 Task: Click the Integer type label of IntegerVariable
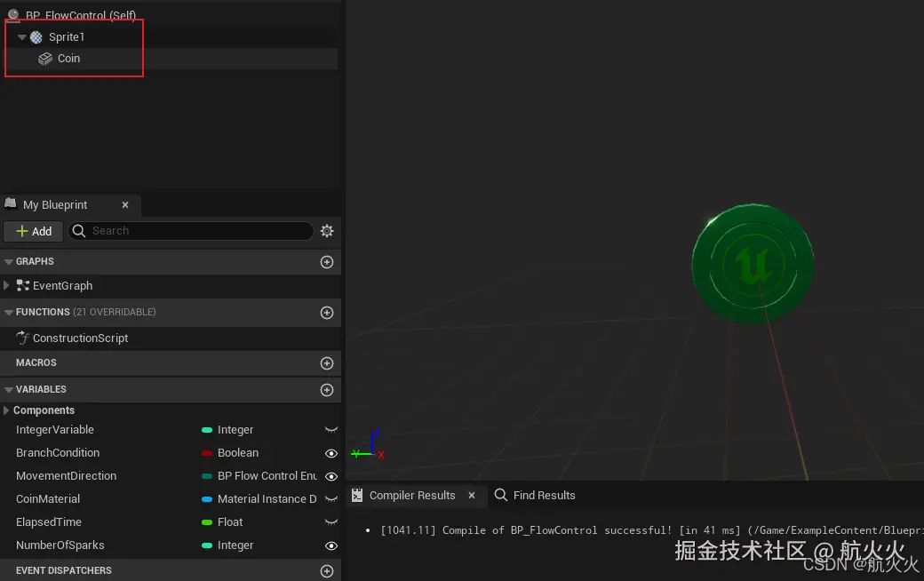[x=235, y=430]
